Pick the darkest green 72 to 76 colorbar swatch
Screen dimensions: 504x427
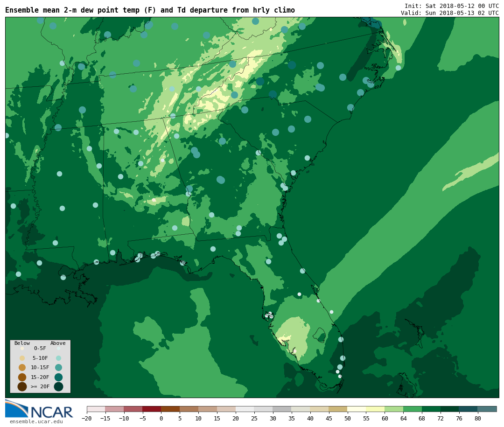click(x=450, y=409)
